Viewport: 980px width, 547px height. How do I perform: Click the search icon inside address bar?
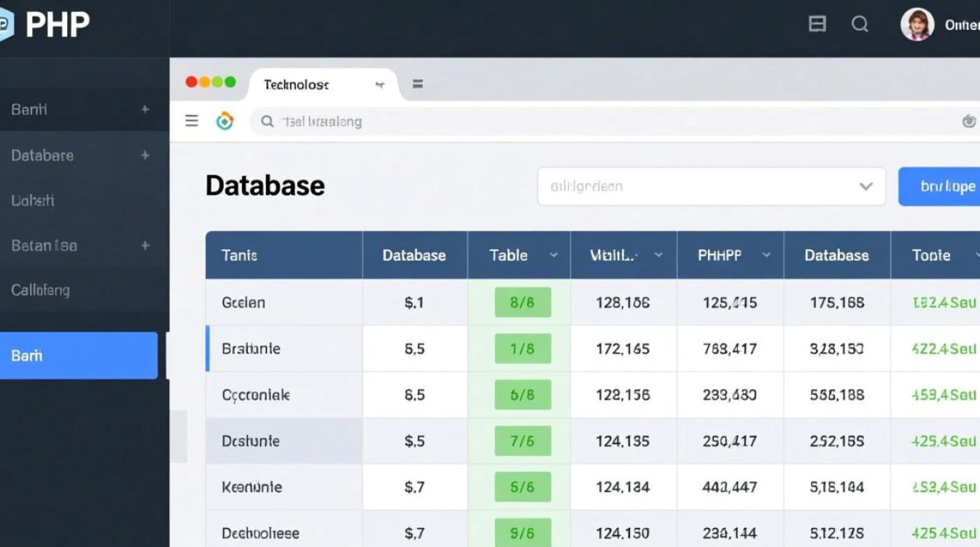268,122
